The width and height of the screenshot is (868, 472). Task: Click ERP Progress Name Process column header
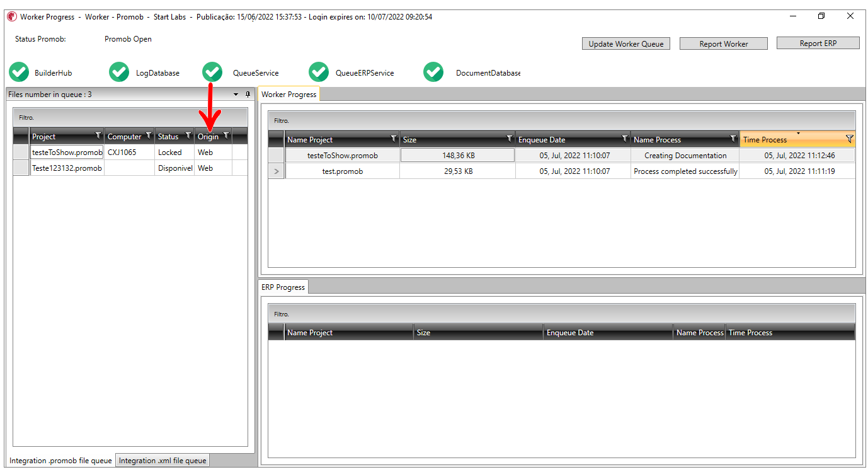[x=699, y=332]
